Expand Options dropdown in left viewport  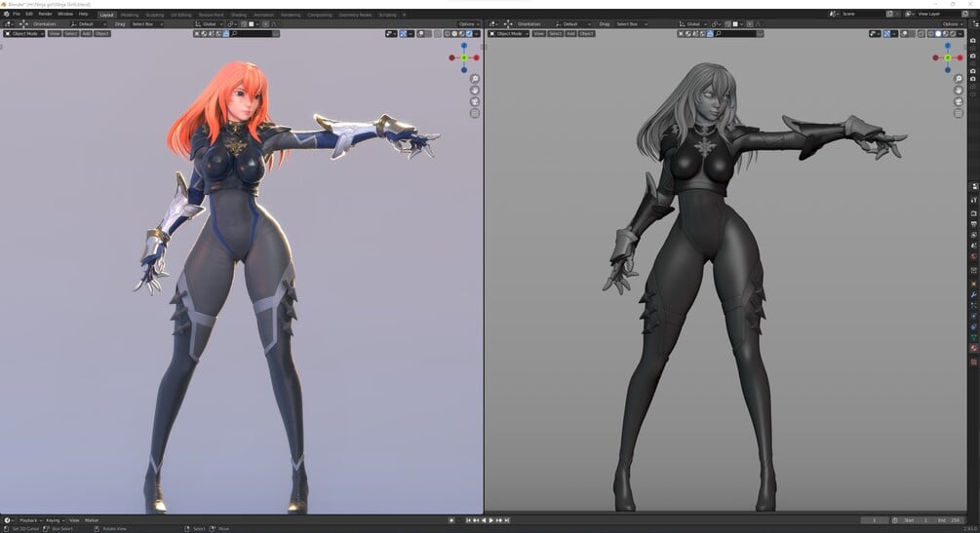[469, 24]
